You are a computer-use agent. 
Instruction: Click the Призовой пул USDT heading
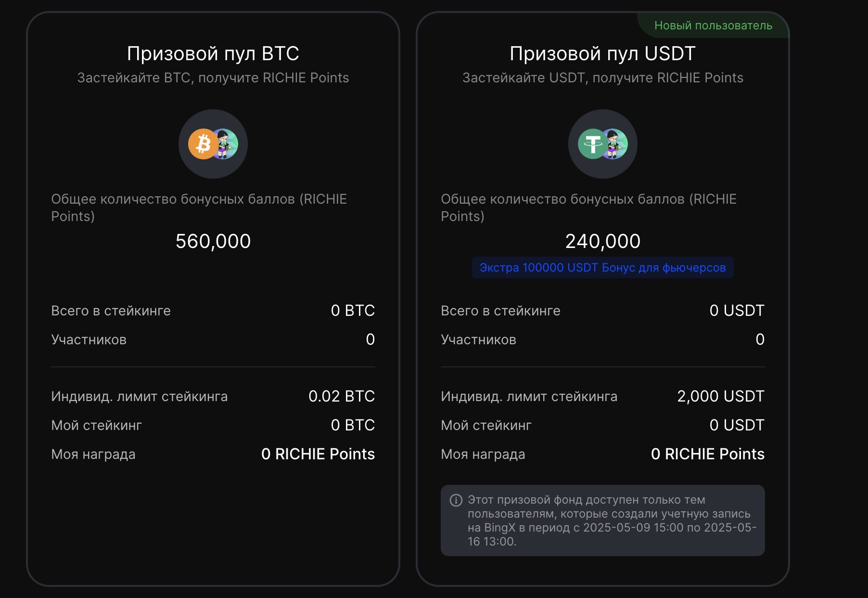point(603,53)
